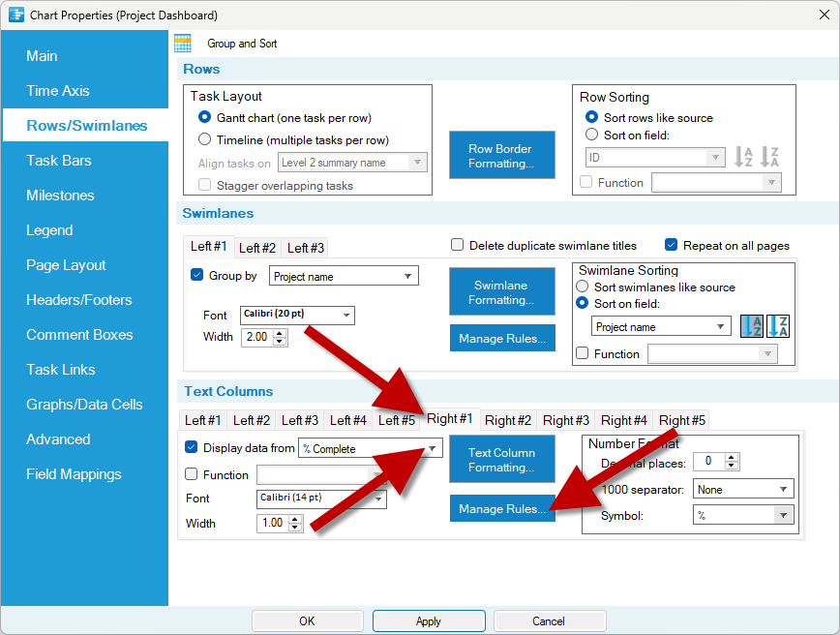Open Row Sorting ID field dropdown

[x=655, y=158]
